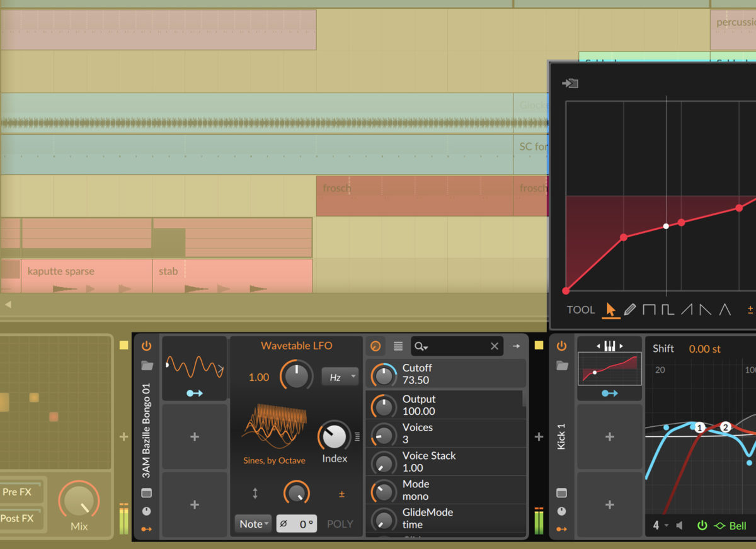Open the Hz rate unit dropdown

coord(340,377)
